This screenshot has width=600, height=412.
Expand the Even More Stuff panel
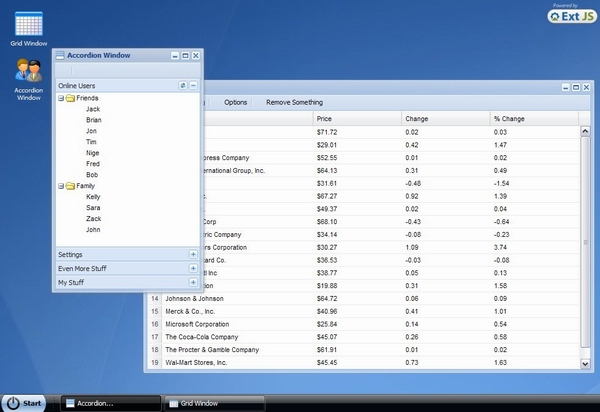[x=193, y=269]
